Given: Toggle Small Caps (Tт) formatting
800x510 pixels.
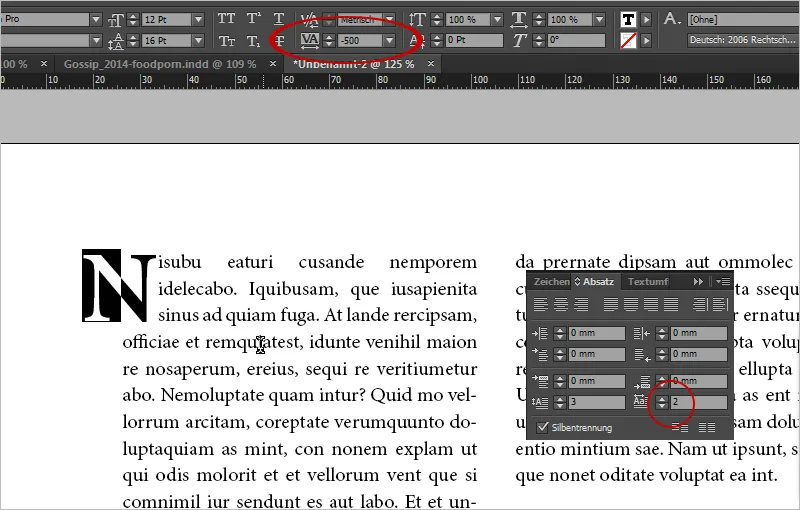Looking at the screenshot, I should (x=226, y=41).
